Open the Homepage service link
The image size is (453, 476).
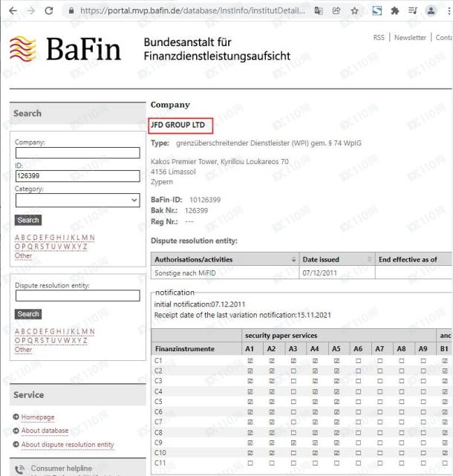[38, 417]
